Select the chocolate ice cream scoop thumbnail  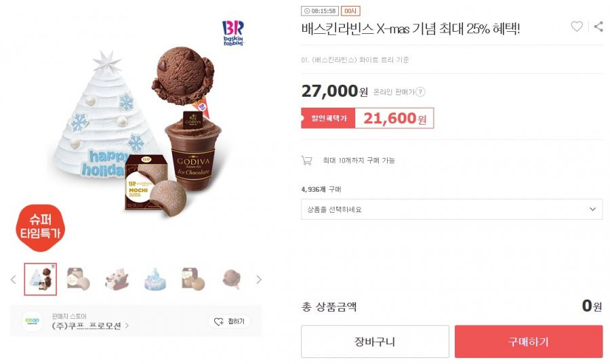pyautogui.click(x=232, y=279)
